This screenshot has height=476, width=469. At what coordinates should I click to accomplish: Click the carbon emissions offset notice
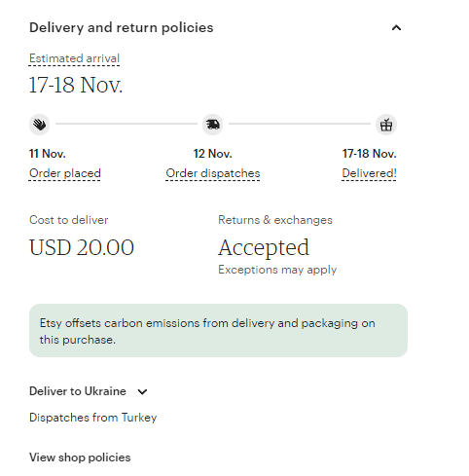pyautogui.click(x=218, y=331)
